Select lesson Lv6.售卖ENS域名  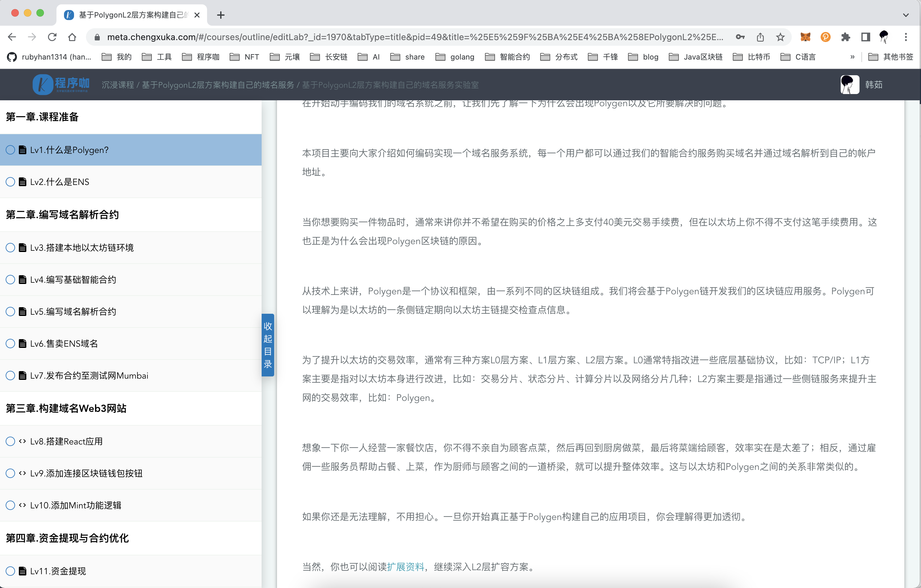coord(131,344)
